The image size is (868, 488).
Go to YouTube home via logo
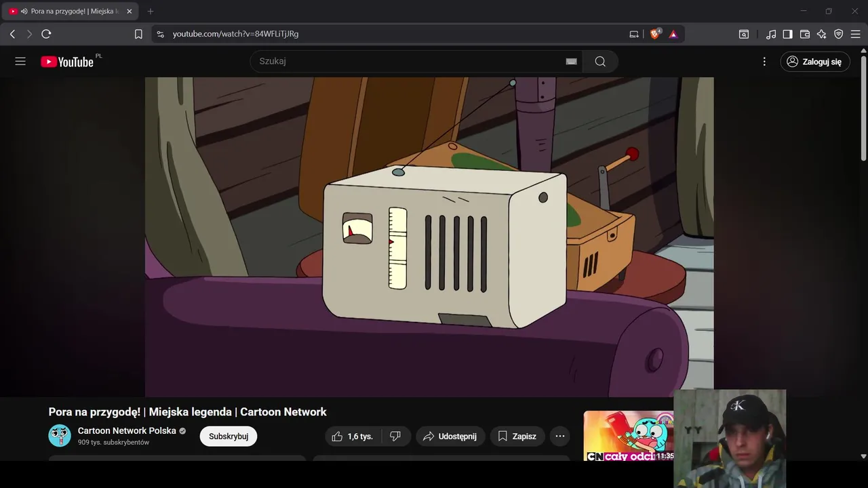[67, 62]
